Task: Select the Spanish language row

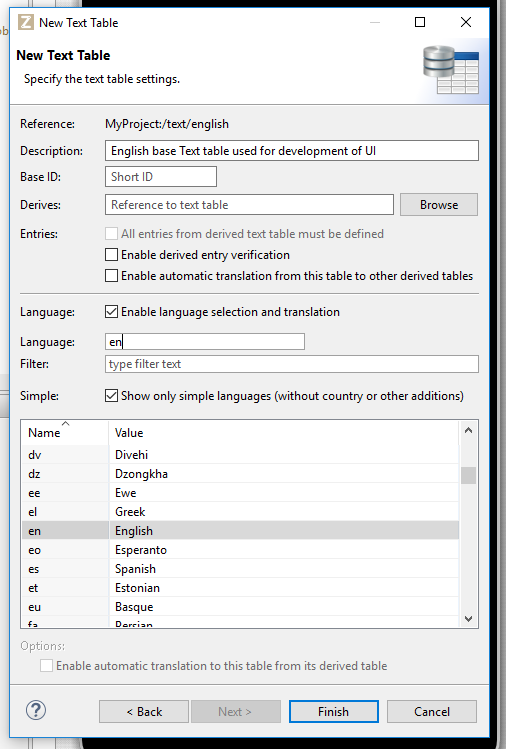Action: point(240,569)
